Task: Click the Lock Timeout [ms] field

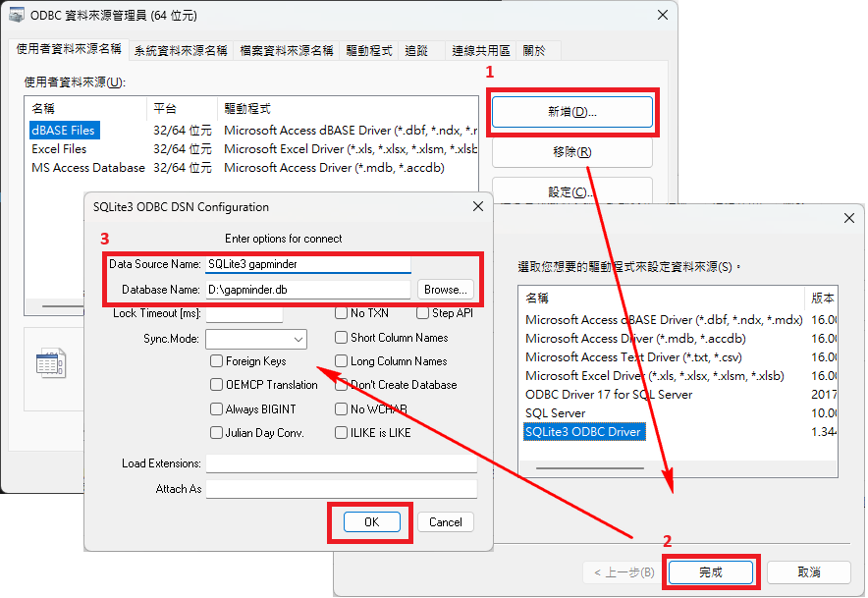Action: [x=244, y=314]
